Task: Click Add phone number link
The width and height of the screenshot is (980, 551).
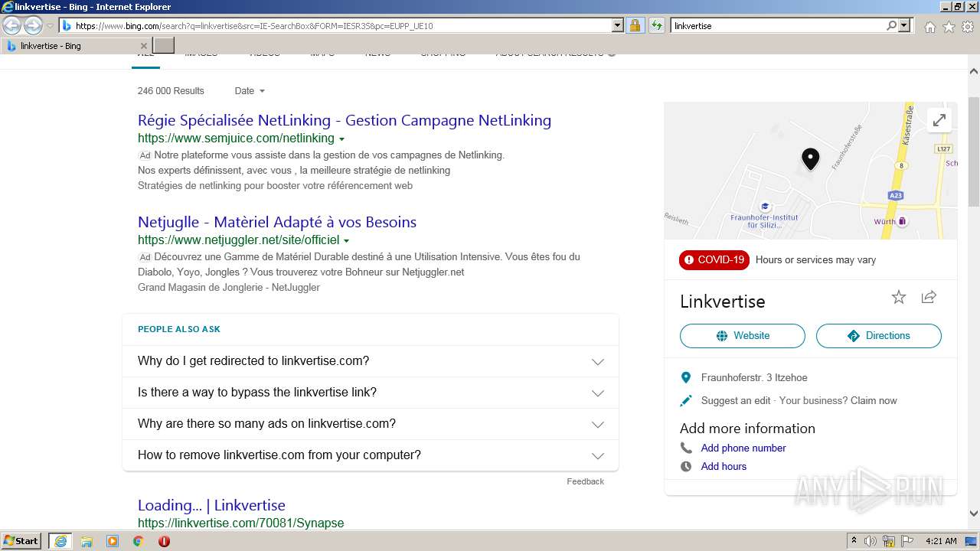Action: coord(743,448)
